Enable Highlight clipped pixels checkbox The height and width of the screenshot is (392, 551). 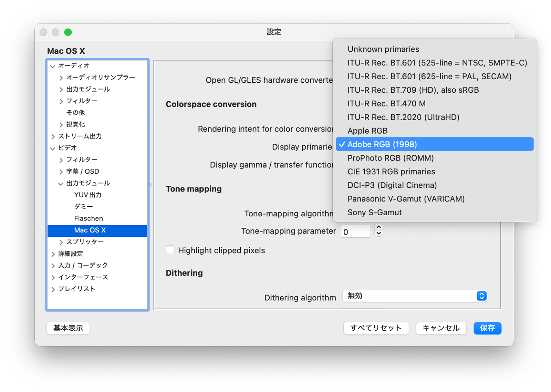pyautogui.click(x=170, y=250)
